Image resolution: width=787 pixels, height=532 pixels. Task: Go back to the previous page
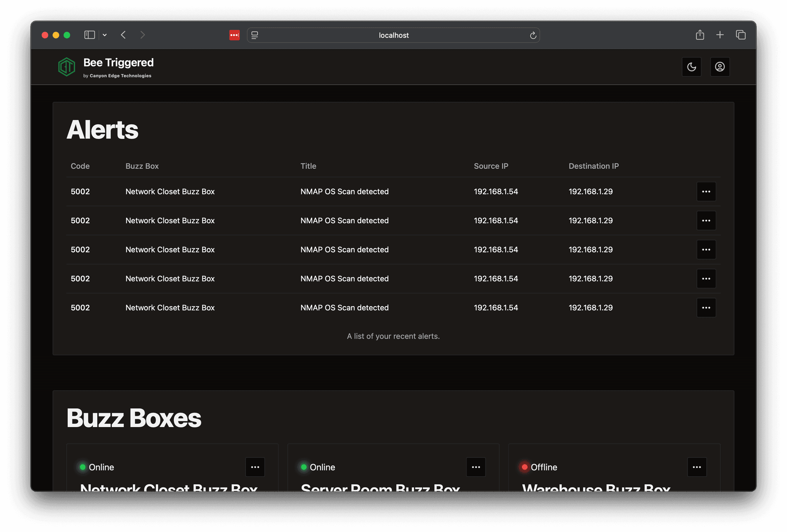123,35
